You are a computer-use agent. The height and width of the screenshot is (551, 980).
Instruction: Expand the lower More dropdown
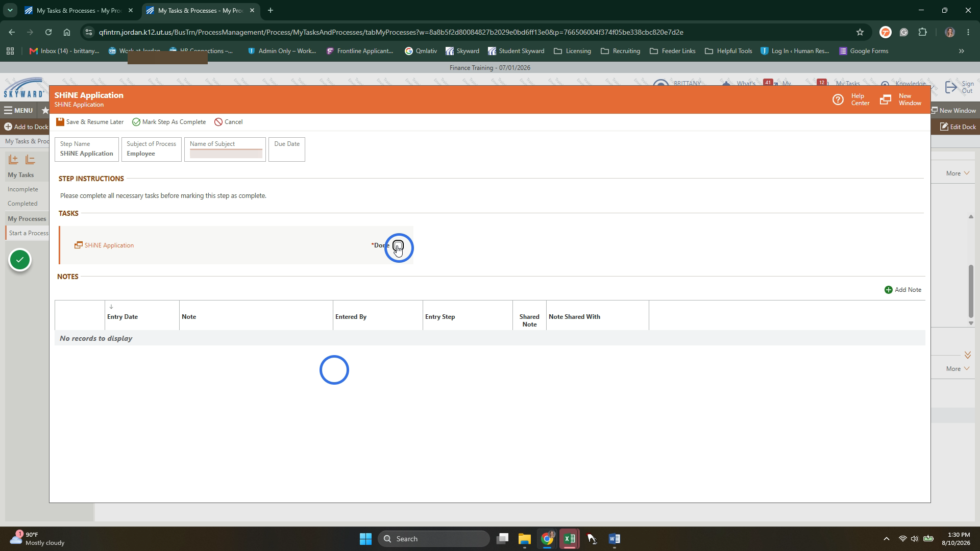957,369
